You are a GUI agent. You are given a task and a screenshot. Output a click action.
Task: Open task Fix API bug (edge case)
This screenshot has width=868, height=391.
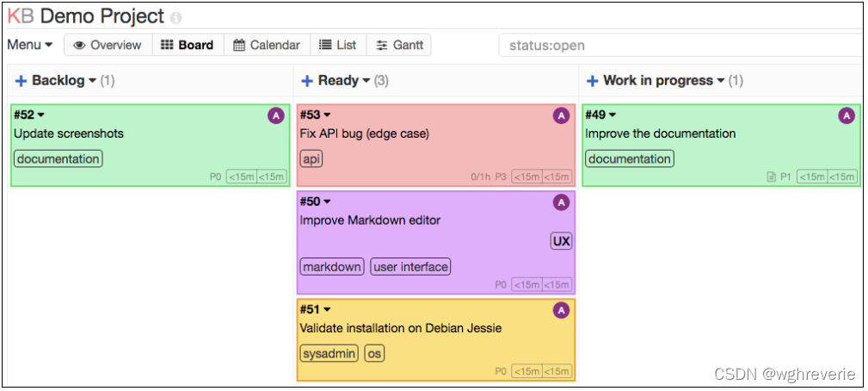[364, 133]
